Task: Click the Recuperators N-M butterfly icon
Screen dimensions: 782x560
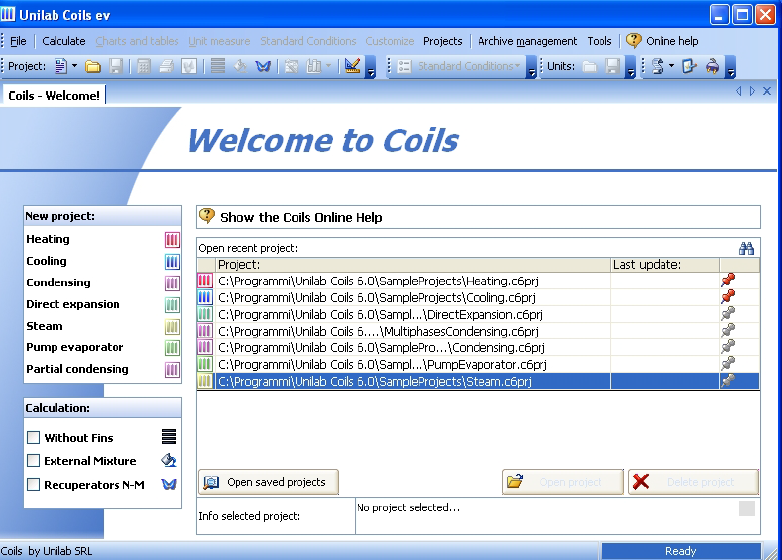Action: pyautogui.click(x=169, y=485)
